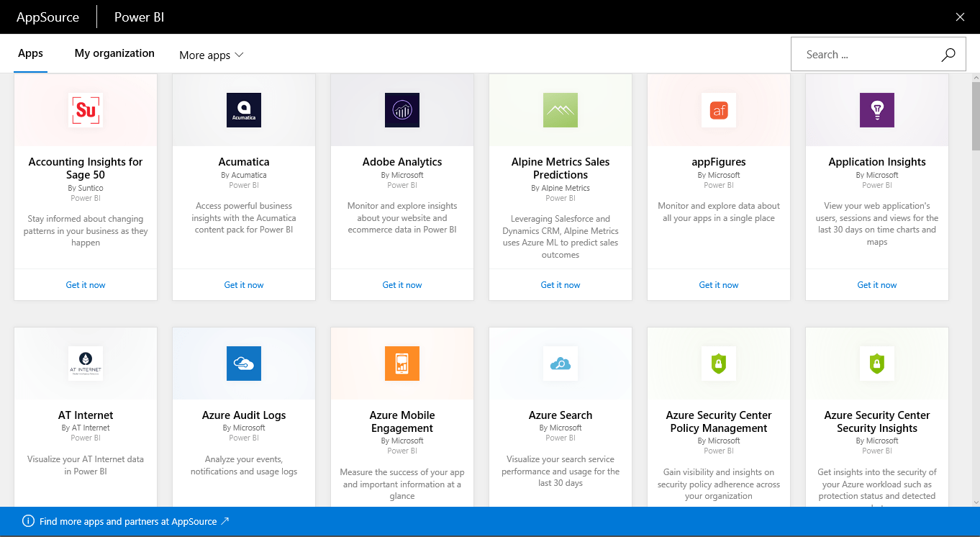
Task: Select the Application Insights title
Action: (x=877, y=162)
